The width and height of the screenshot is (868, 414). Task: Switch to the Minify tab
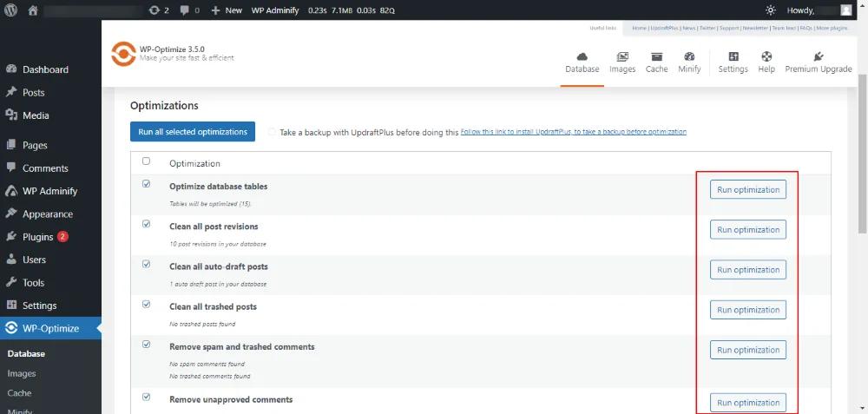tap(689, 62)
